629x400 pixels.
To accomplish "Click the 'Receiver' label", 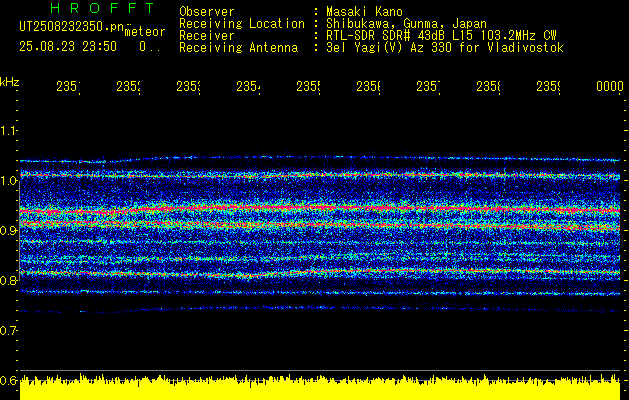I will click(x=207, y=36).
